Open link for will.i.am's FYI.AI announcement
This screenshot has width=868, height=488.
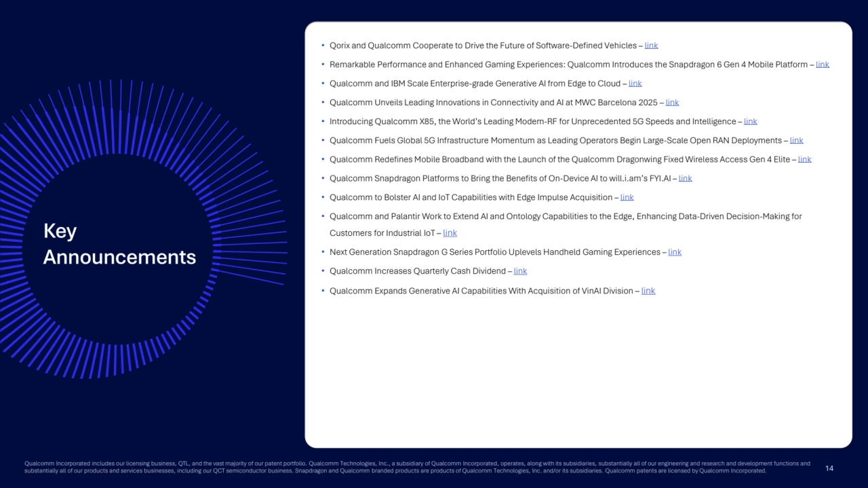click(685, 178)
